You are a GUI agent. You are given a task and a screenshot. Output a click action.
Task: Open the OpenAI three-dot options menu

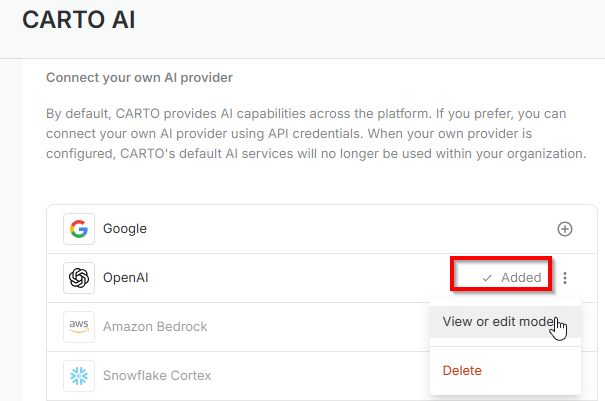[x=566, y=278]
